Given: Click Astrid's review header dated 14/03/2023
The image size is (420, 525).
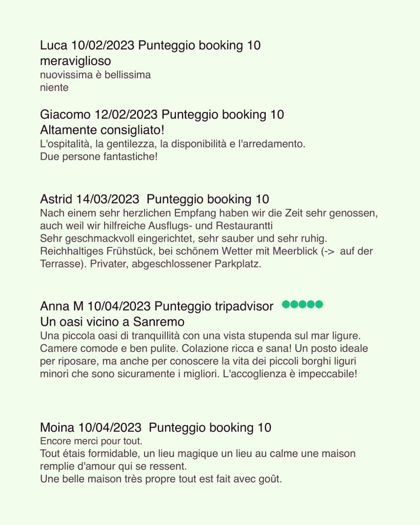Looking at the screenshot, I should [154, 199].
